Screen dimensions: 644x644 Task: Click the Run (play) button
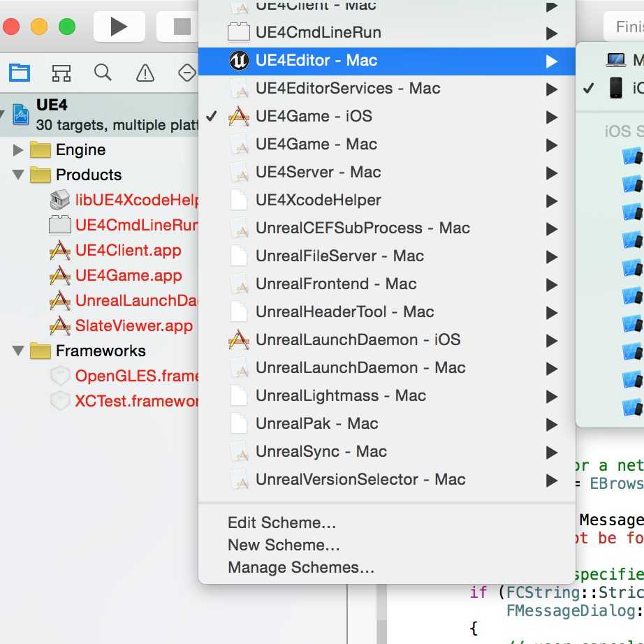coord(119,27)
